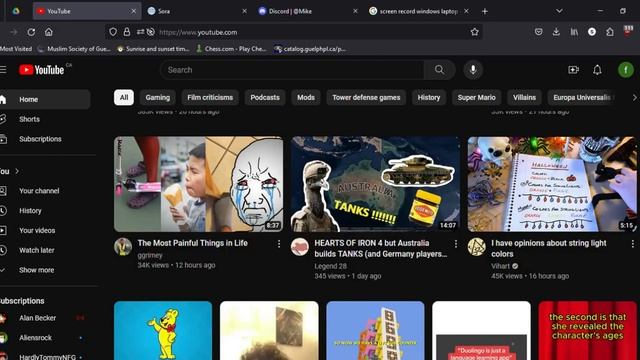Open Watch later in sidebar

pos(45,250)
